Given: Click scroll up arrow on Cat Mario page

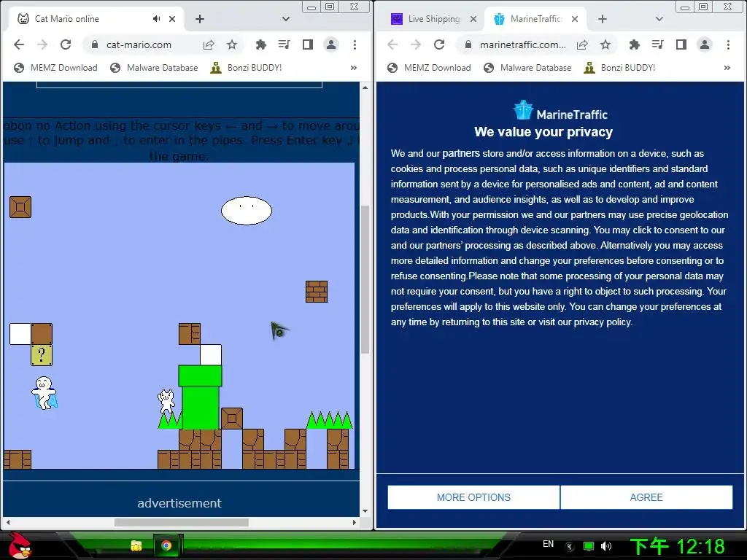Looking at the screenshot, I should (x=365, y=87).
